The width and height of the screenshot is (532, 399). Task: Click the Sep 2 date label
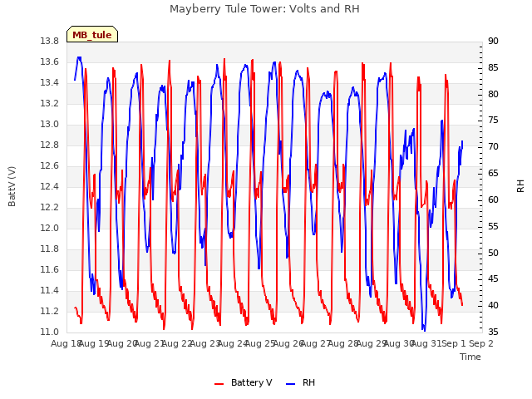(481, 343)
